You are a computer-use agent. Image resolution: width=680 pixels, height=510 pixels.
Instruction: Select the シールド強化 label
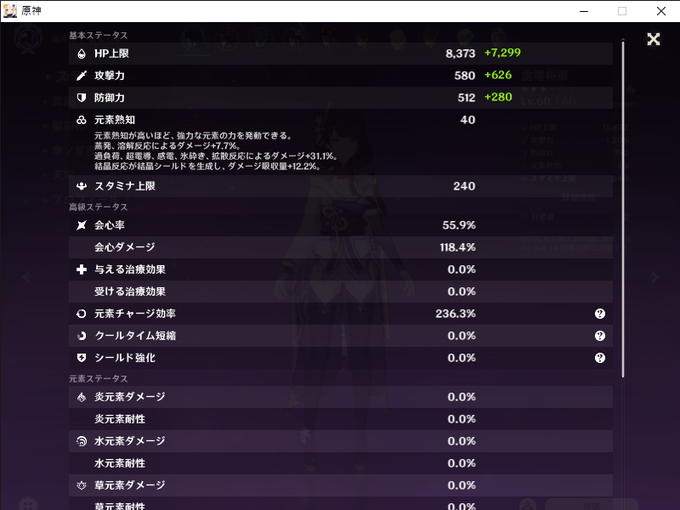(x=125, y=358)
